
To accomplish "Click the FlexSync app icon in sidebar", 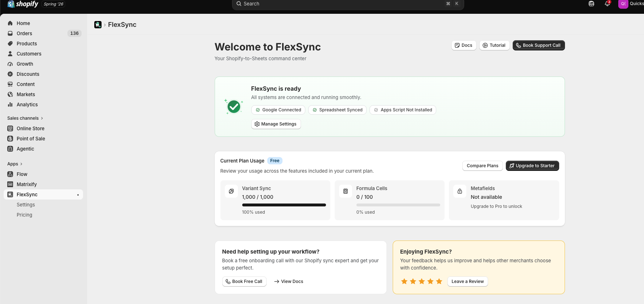I will (10, 194).
